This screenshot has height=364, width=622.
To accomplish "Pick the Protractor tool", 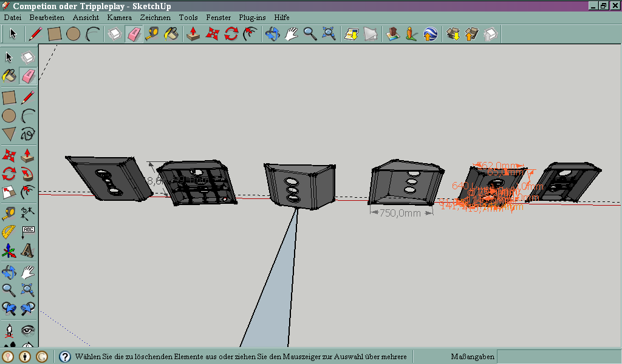I will coord(9,232).
